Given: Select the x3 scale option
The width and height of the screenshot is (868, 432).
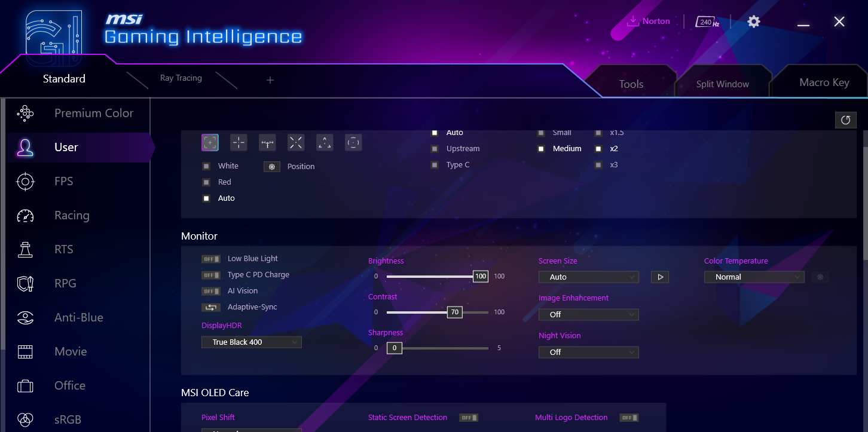Looking at the screenshot, I should tap(598, 165).
